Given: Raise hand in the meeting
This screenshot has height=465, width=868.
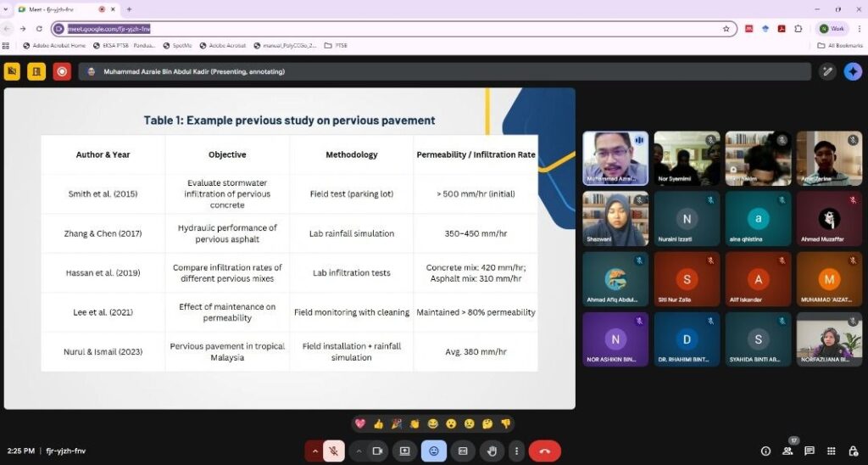Looking at the screenshot, I should click(490, 451).
